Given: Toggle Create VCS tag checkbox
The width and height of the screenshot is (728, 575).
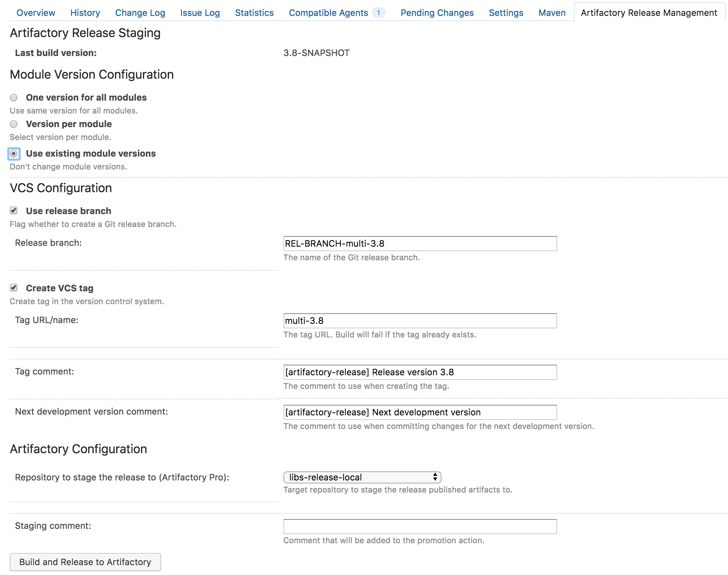Looking at the screenshot, I should (14, 288).
